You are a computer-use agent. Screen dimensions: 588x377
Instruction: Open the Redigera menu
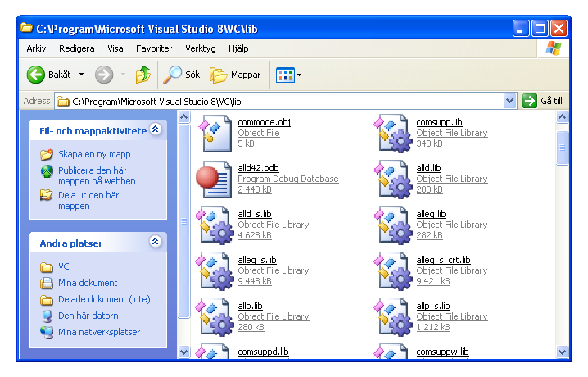(x=77, y=48)
